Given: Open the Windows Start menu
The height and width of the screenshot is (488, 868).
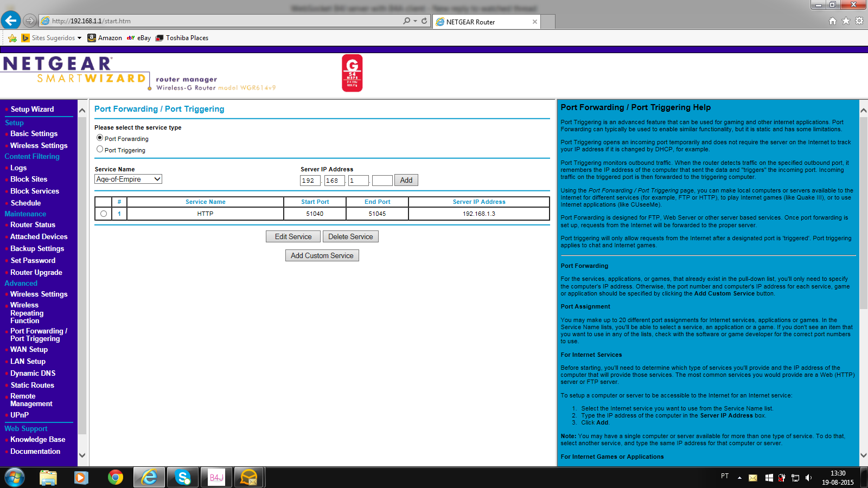Looking at the screenshot, I should pyautogui.click(x=15, y=477).
